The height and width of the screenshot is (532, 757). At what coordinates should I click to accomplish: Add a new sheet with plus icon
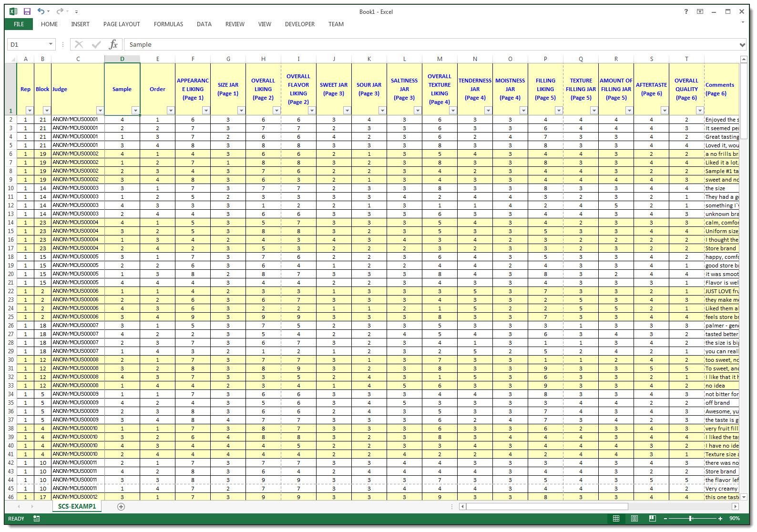pos(121,507)
